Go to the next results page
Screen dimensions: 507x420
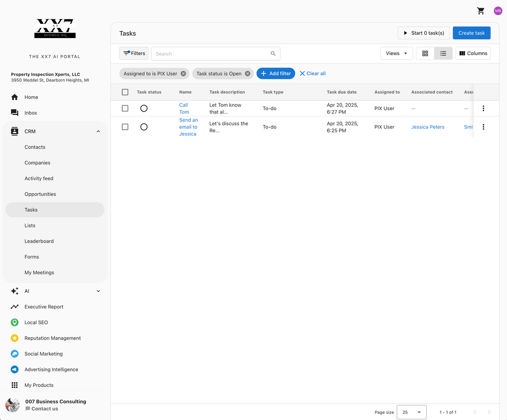(x=489, y=412)
